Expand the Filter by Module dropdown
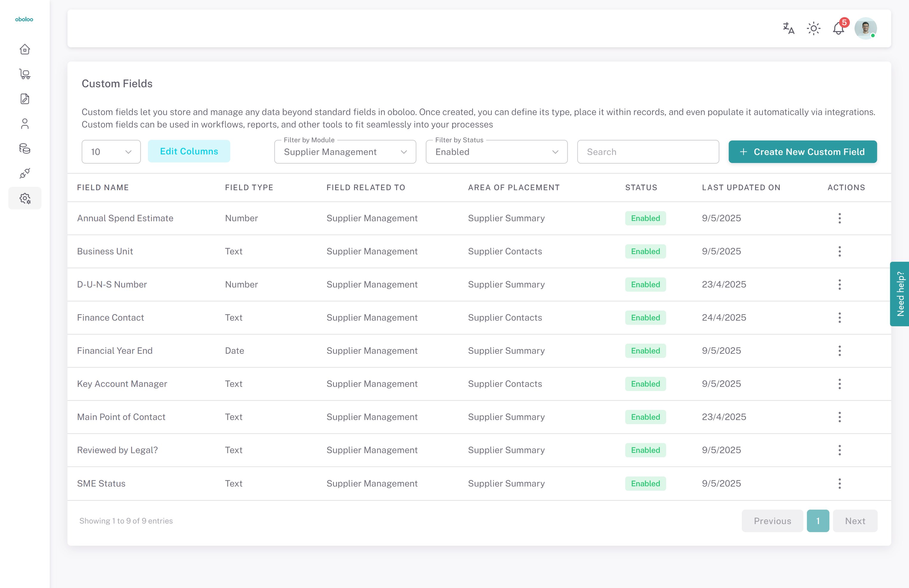The image size is (909, 588). pyautogui.click(x=345, y=152)
